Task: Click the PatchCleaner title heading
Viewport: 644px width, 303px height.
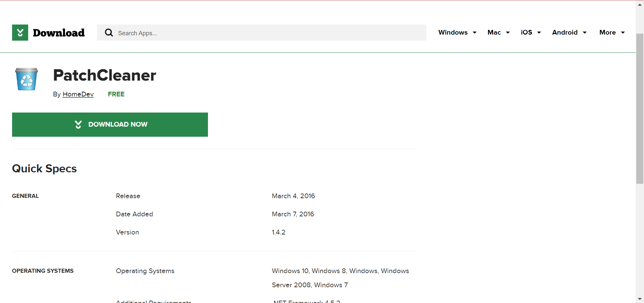Action: click(x=105, y=75)
